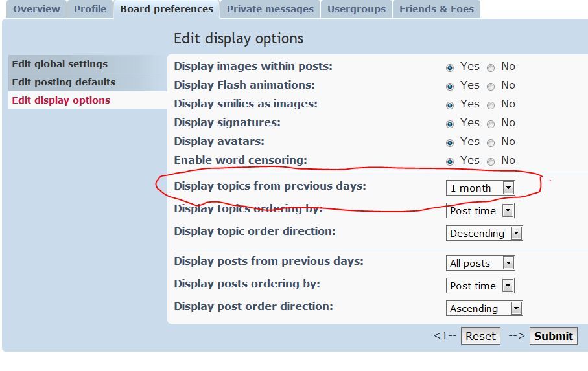Open the Profile tab
Viewport: 588px width, 371px height.
90,9
